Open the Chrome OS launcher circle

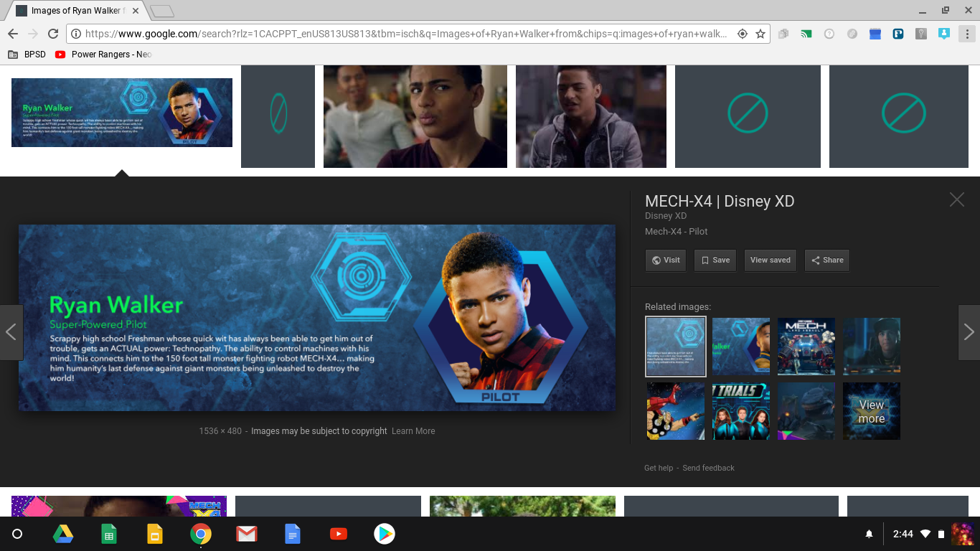(x=17, y=534)
